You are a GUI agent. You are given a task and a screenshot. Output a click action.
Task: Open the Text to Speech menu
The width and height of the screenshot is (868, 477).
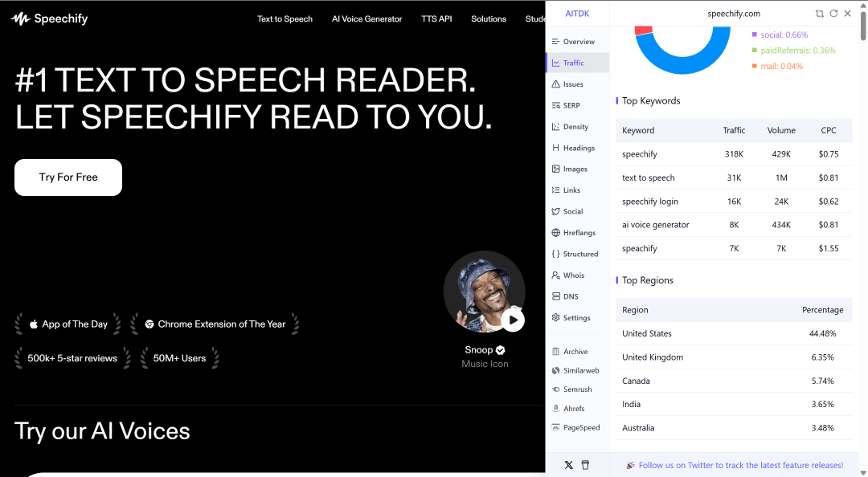click(x=285, y=18)
